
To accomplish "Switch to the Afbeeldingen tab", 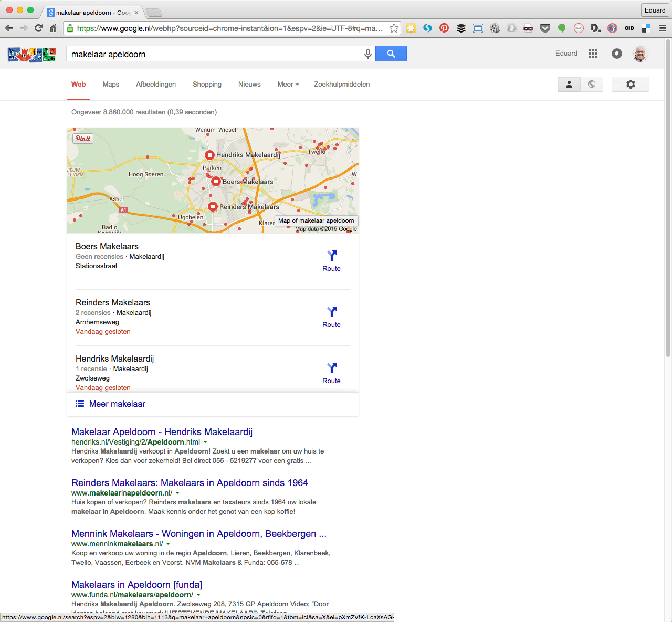I will coord(156,85).
